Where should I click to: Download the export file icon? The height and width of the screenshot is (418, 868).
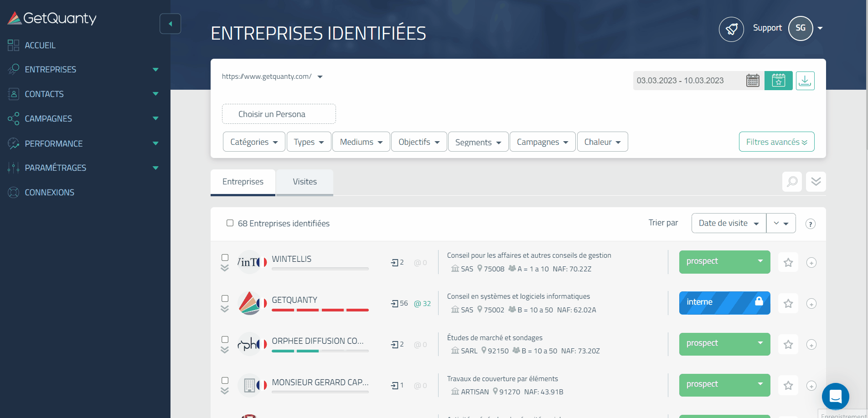[805, 81]
